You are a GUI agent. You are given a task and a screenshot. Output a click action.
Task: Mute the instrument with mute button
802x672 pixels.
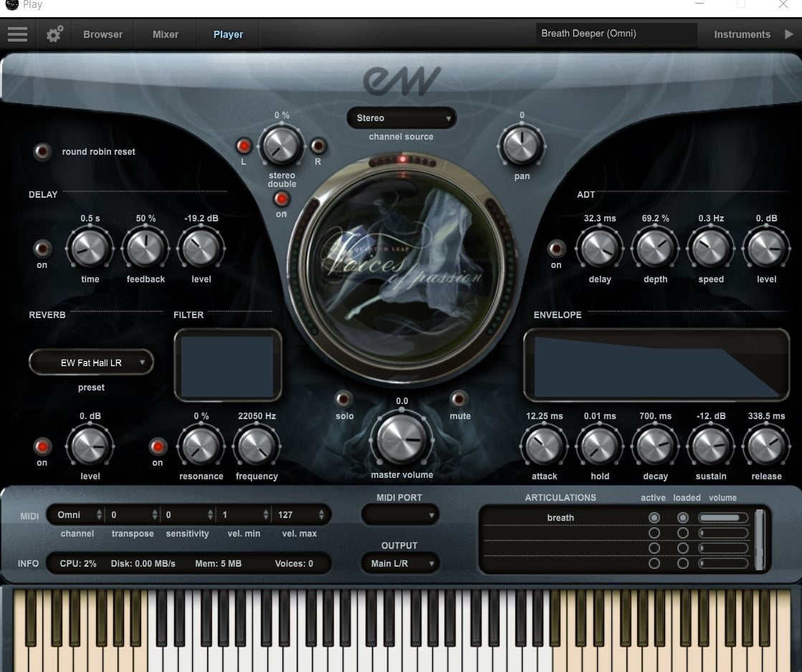[x=459, y=399]
